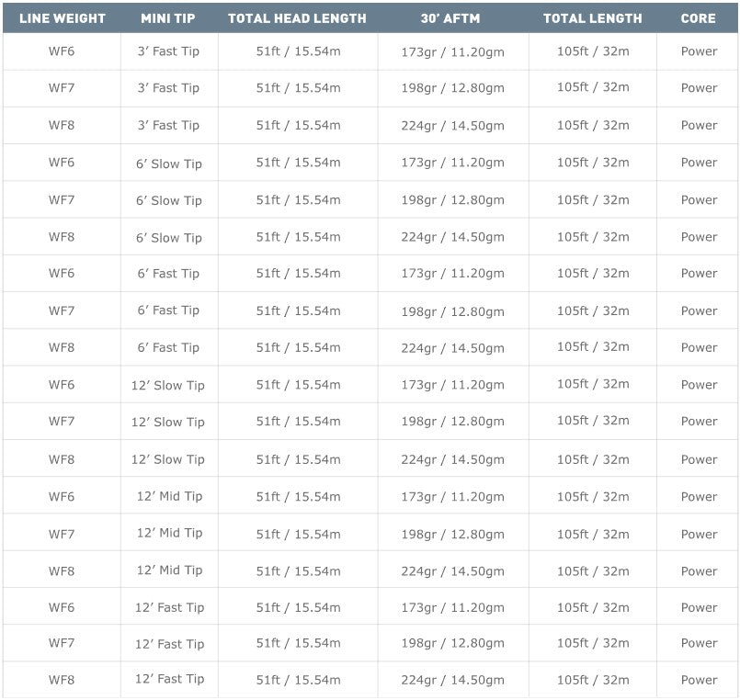The width and height of the screenshot is (740, 700).
Task: Select WF6 cell in 12' Mid Tip row
Action: pos(62,497)
